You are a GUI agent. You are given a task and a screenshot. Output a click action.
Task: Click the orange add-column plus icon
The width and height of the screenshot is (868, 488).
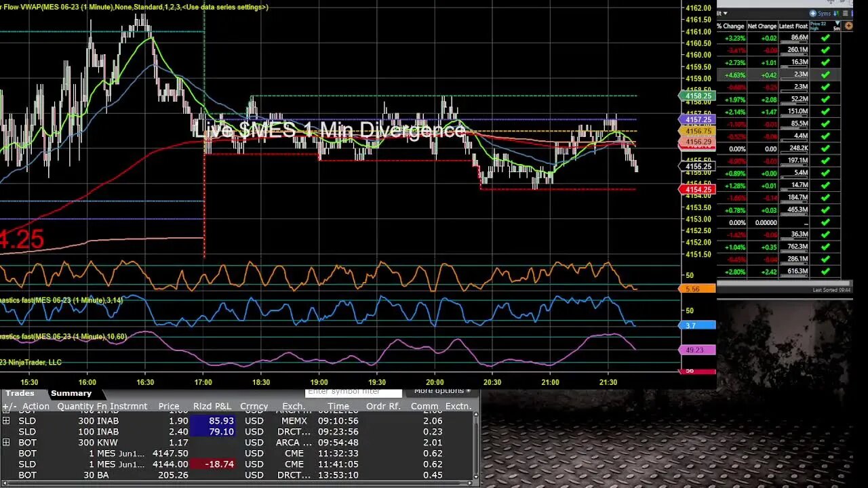(848, 26)
